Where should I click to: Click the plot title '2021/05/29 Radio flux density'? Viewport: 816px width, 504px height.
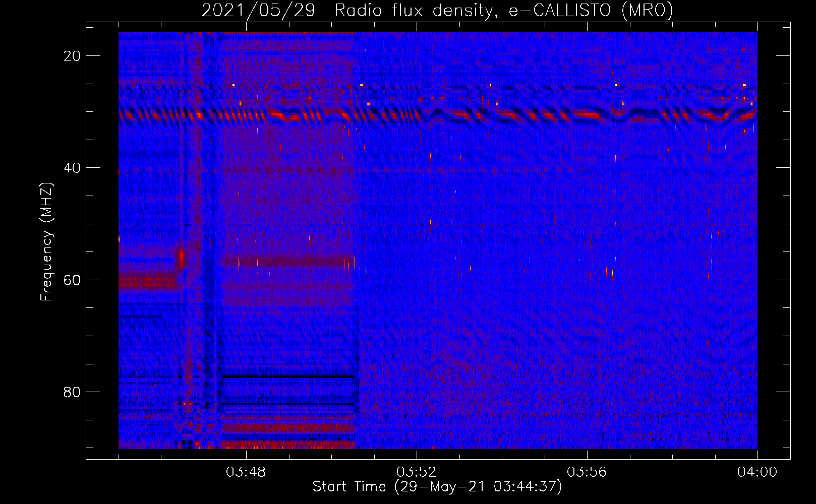[437, 10]
